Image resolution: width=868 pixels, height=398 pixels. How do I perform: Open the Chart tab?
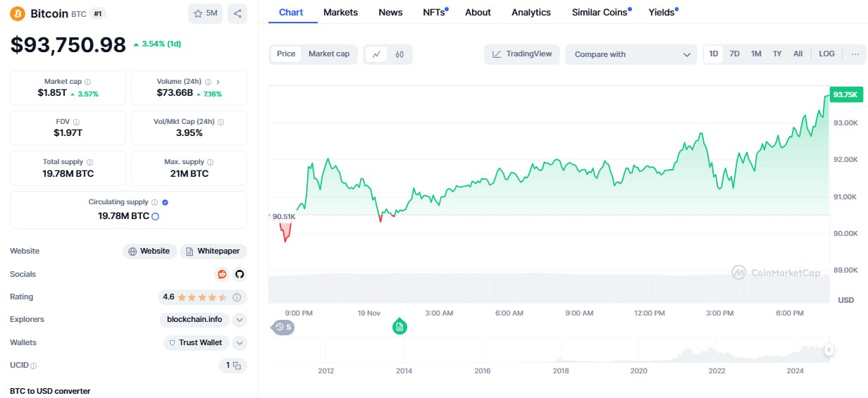tap(292, 12)
